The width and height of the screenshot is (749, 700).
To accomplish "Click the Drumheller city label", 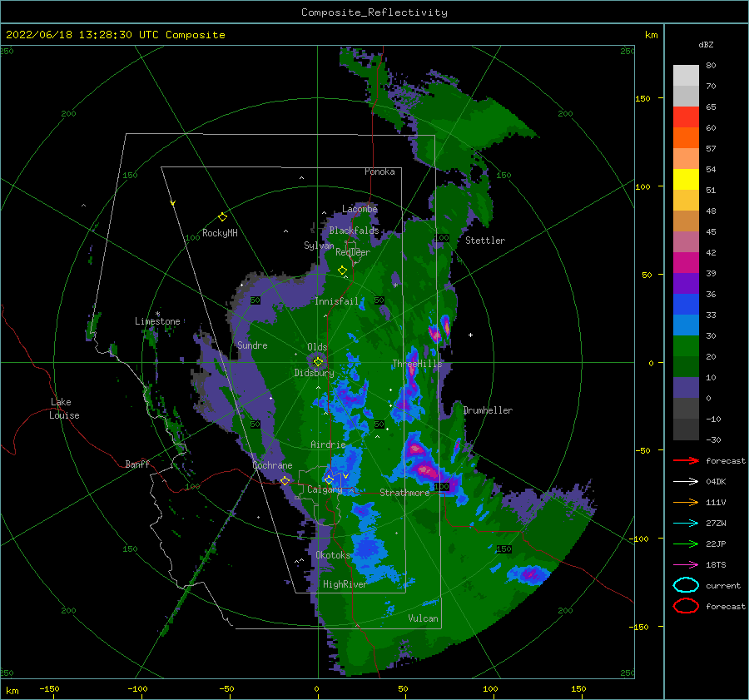I will (x=488, y=410).
